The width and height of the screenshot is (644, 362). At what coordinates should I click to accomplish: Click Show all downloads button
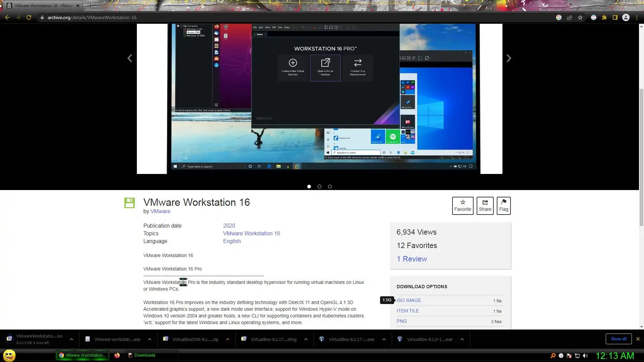click(619, 339)
